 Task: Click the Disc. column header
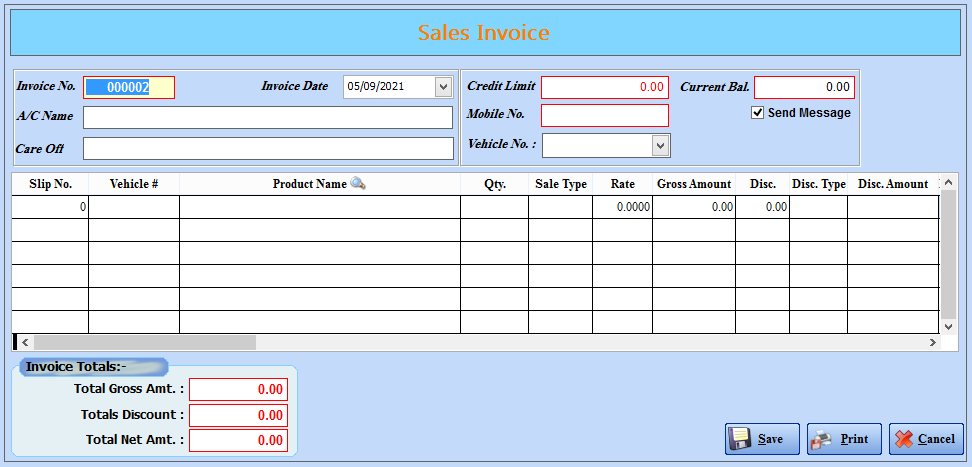coord(762,184)
